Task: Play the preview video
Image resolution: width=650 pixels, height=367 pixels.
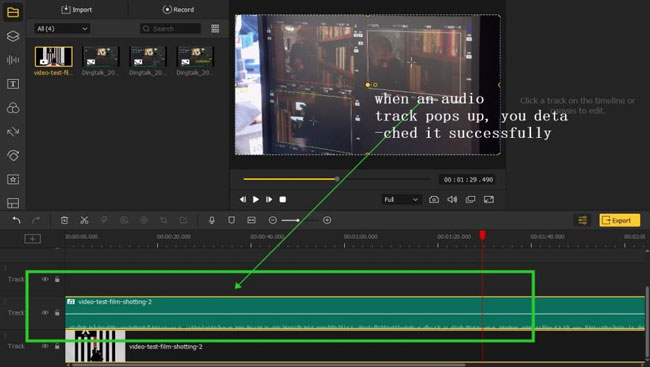Action: click(x=256, y=199)
